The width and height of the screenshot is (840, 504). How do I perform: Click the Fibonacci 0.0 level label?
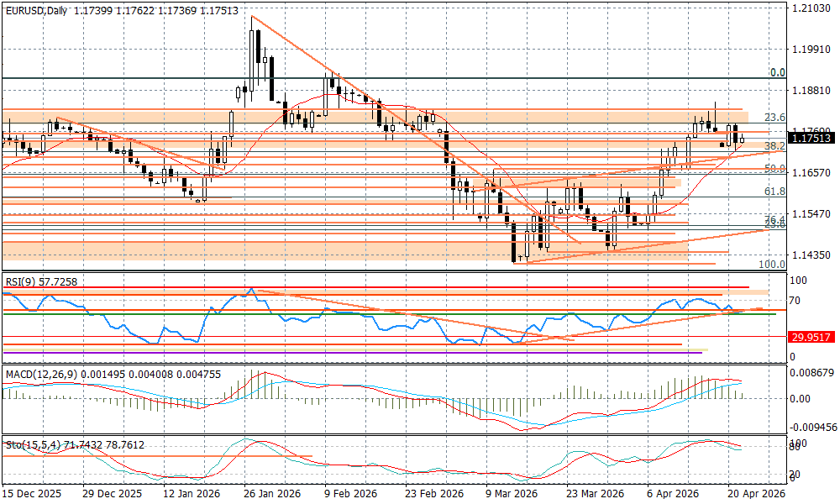pos(778,73)
